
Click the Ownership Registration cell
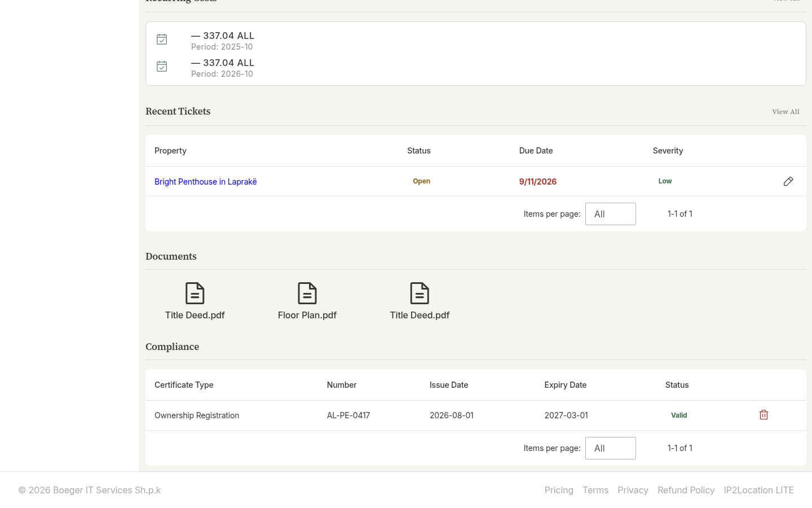tap(197, 415)
